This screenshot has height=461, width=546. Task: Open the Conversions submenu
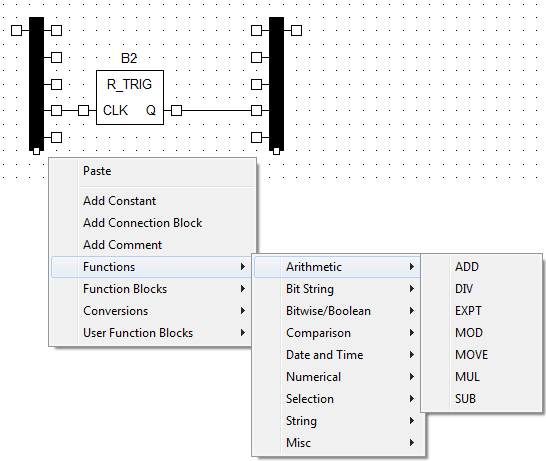coord(151,311)
